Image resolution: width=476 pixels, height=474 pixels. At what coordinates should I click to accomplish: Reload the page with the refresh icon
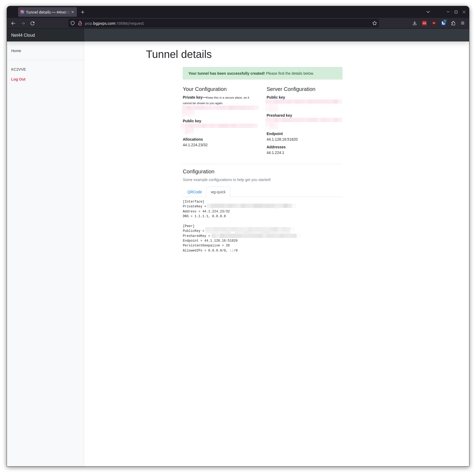pos(32,23)
